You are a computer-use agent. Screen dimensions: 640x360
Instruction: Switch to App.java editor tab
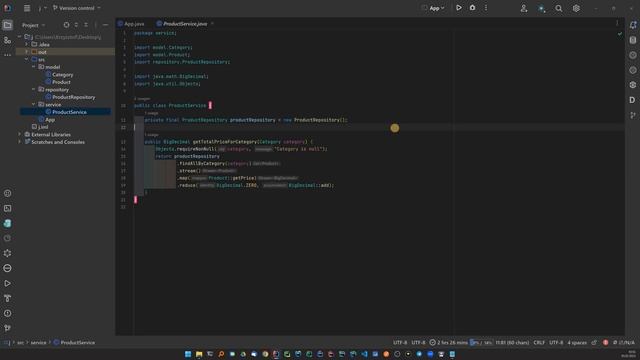pos(131,24)
